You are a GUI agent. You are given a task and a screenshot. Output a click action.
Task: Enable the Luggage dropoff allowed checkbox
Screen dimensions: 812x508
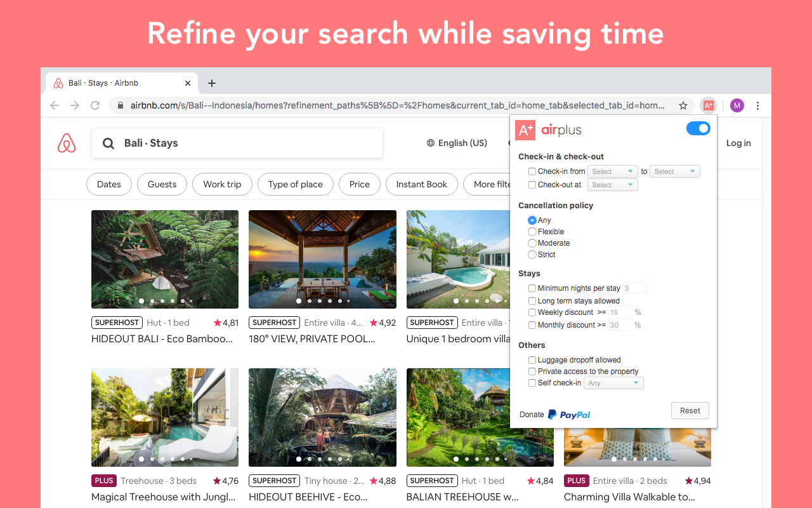532,359
